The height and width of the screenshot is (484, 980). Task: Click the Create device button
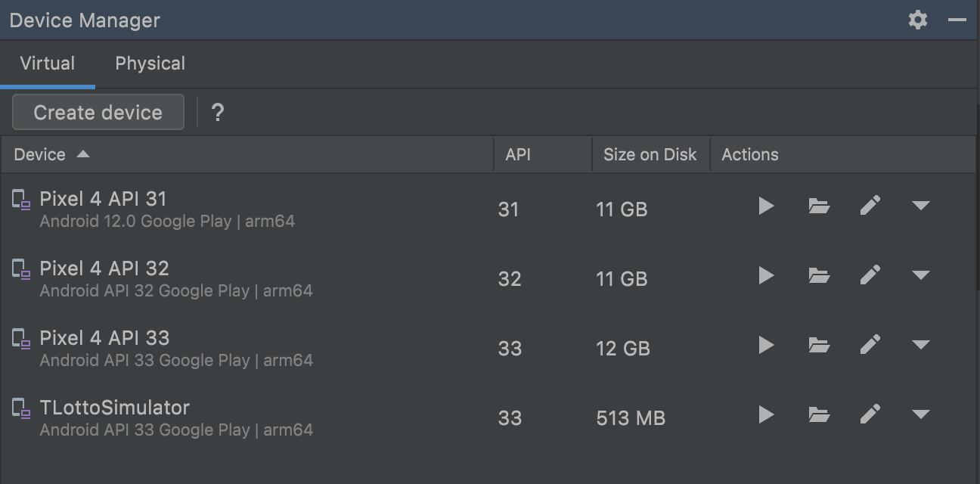click(x=98, y=113)
